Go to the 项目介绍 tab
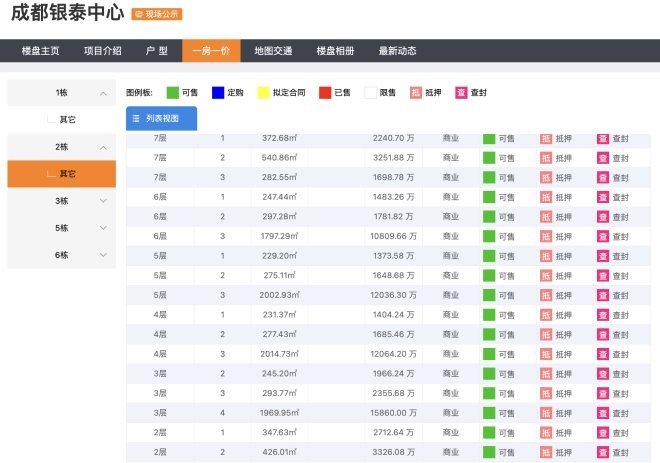The image size is (660, 463). 103,51
